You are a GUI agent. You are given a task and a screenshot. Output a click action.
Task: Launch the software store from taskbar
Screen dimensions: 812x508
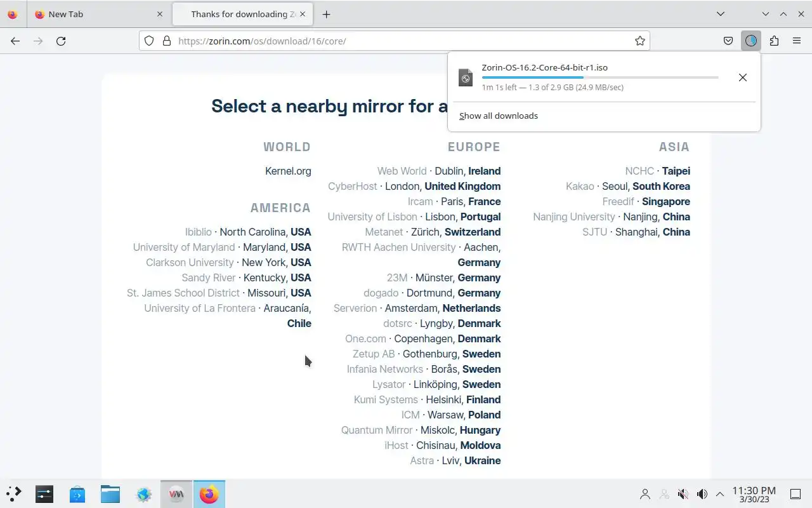[x=77, y=493]
